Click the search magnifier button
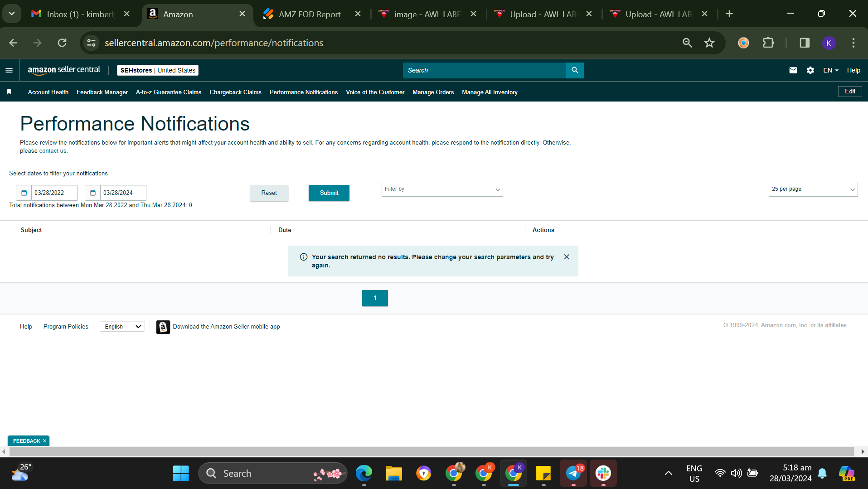Screen dimensions: 868x489 575,70
